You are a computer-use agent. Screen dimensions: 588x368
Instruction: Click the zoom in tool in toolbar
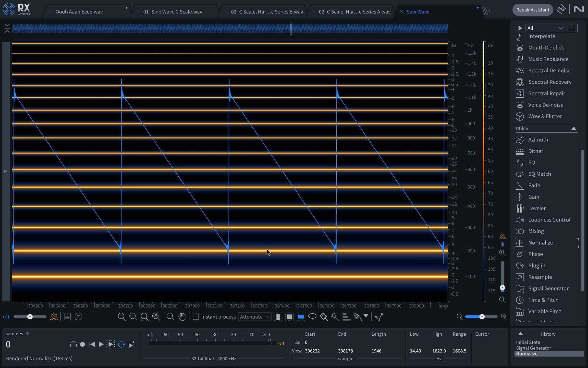pos(122,317)
